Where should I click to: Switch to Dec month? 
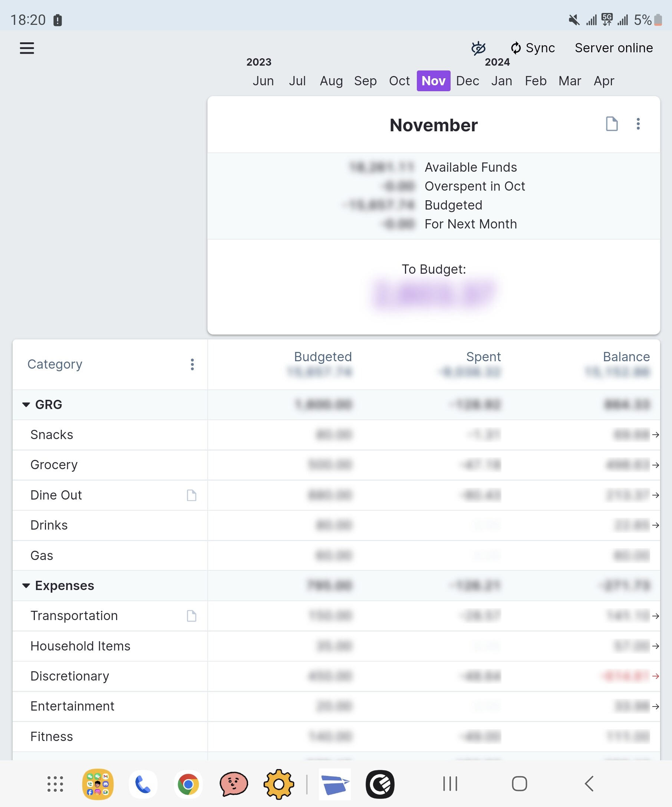[467, 81]
